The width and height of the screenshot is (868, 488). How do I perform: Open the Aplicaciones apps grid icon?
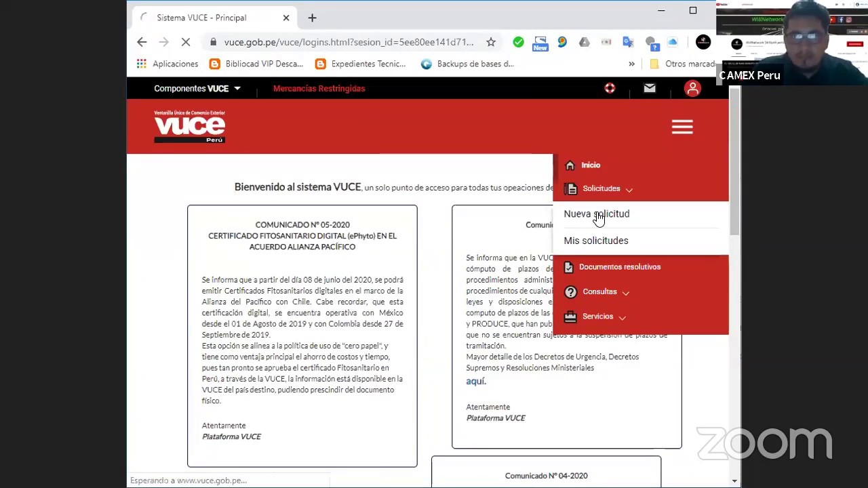coord(141,64)
